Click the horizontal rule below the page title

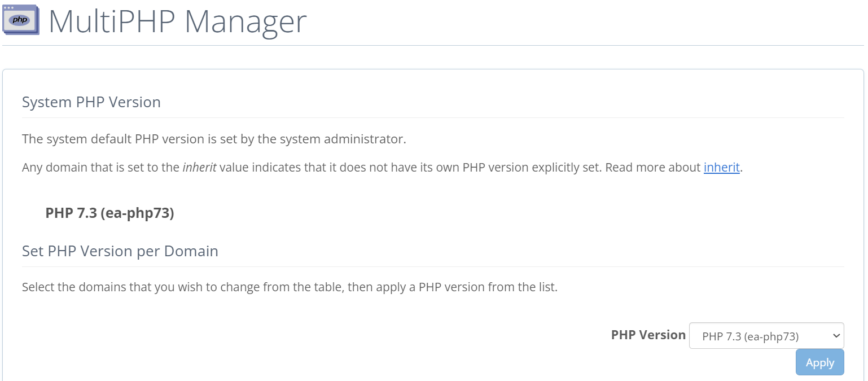coord(433,45)
